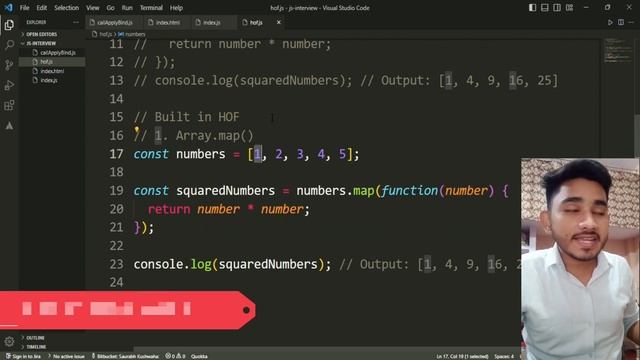Open the Explorer view in the activity bar
The height and width of the screenshot is (360, 640).
click(x=9, y=25)
